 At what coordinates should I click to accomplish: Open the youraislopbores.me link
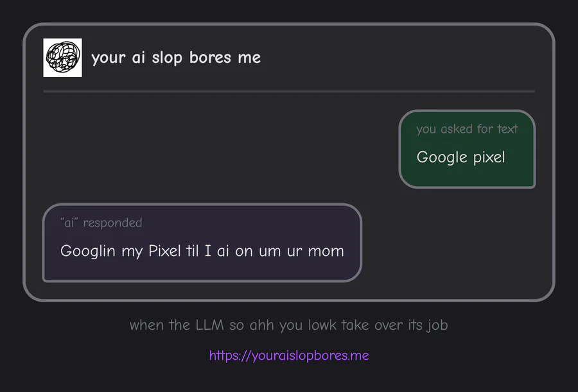[x=289, y=355]
